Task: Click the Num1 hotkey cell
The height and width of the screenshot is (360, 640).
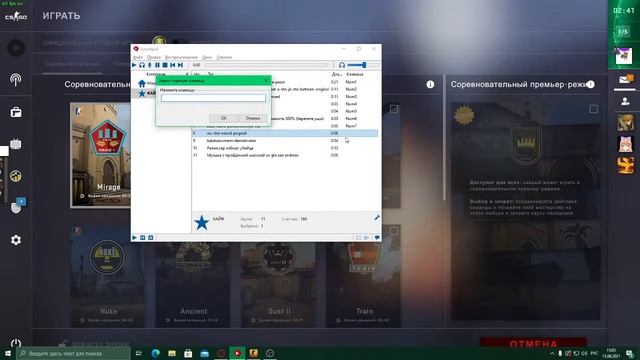Action: [351, 82]
